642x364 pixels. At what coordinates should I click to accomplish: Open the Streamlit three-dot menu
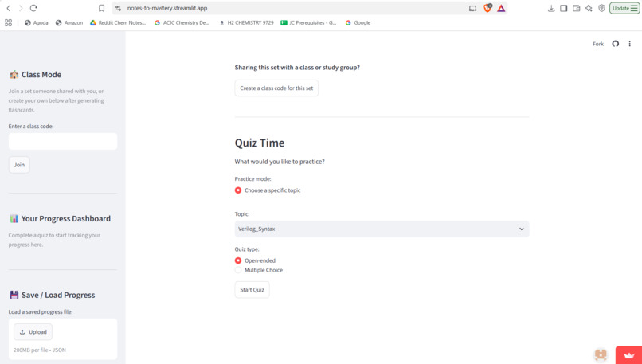[630, 44]
